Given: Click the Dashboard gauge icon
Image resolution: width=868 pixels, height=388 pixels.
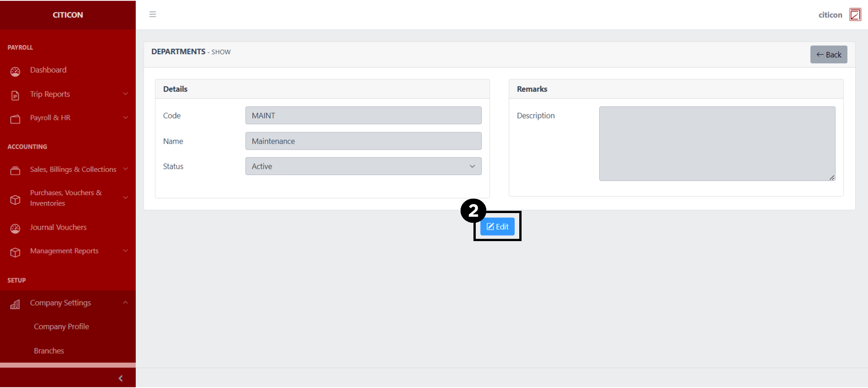Looking at the screenshot, I should pyautogui.click(x=16, y=71).
